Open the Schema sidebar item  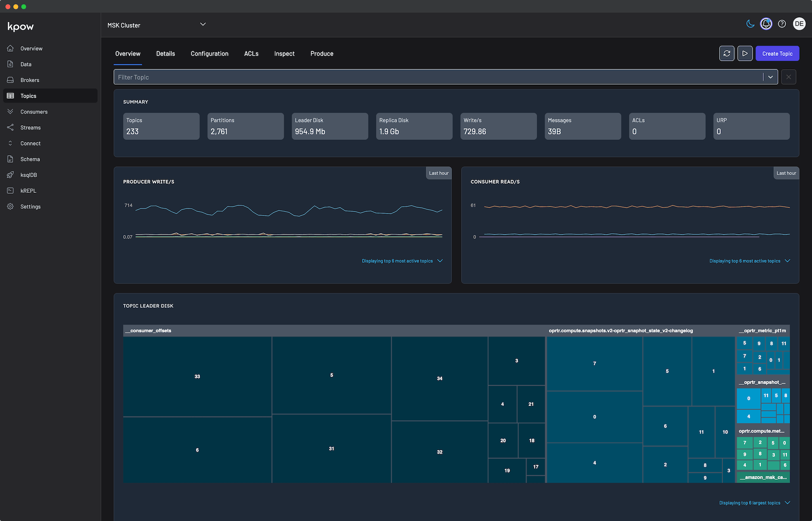tap(30, 159)
